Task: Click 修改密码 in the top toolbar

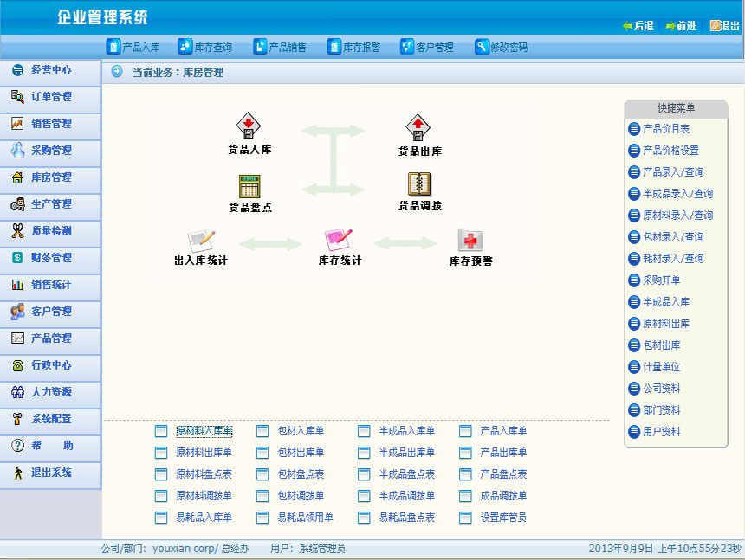Action: [501, 48]
